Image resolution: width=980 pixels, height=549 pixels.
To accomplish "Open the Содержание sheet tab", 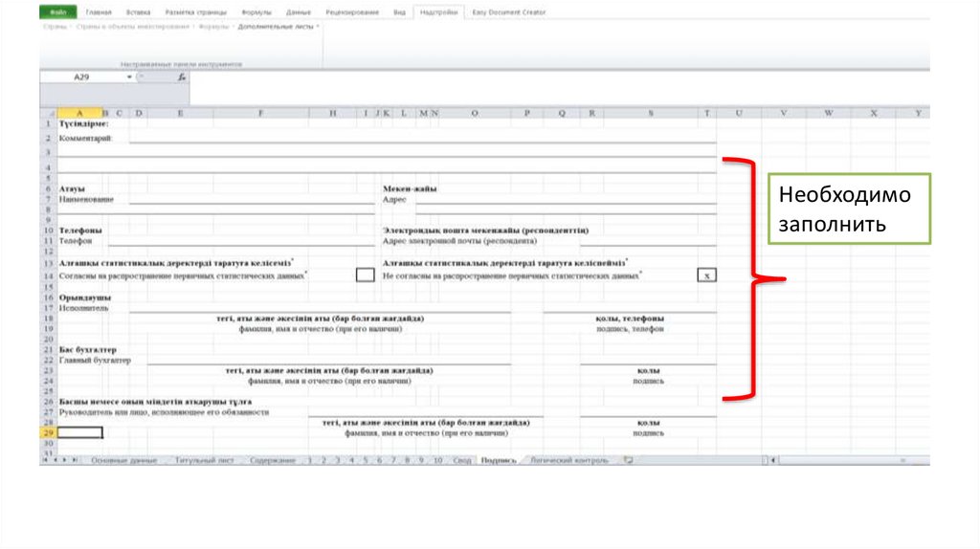I will [273, 460].
